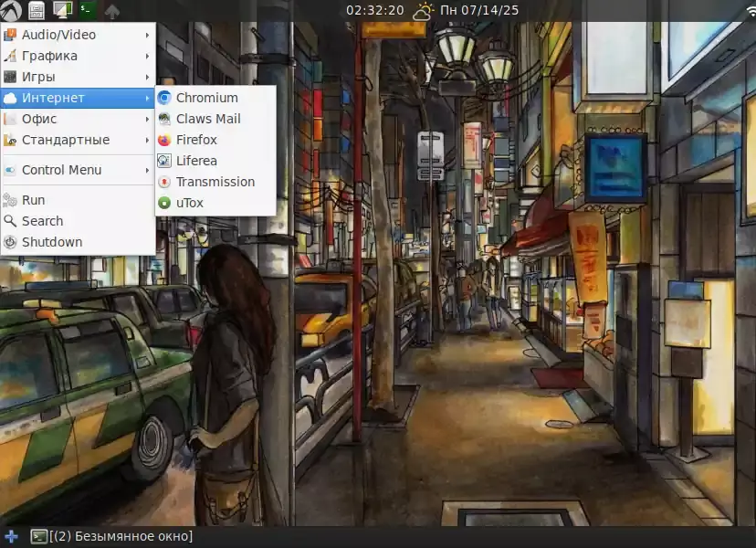This screenshot has height=548, width=756.
Task: Click the Search magnifier icon
Action: (x=10, y=221)
